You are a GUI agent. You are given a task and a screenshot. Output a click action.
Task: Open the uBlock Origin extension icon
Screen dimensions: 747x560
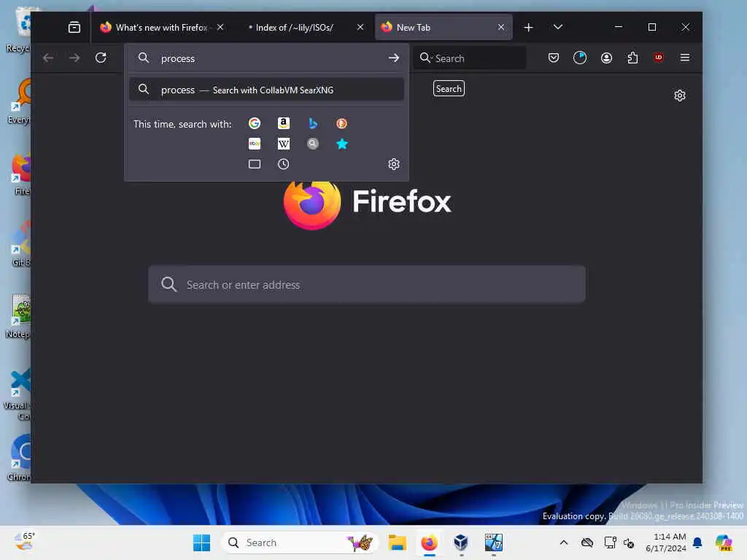tap(659, 58)
